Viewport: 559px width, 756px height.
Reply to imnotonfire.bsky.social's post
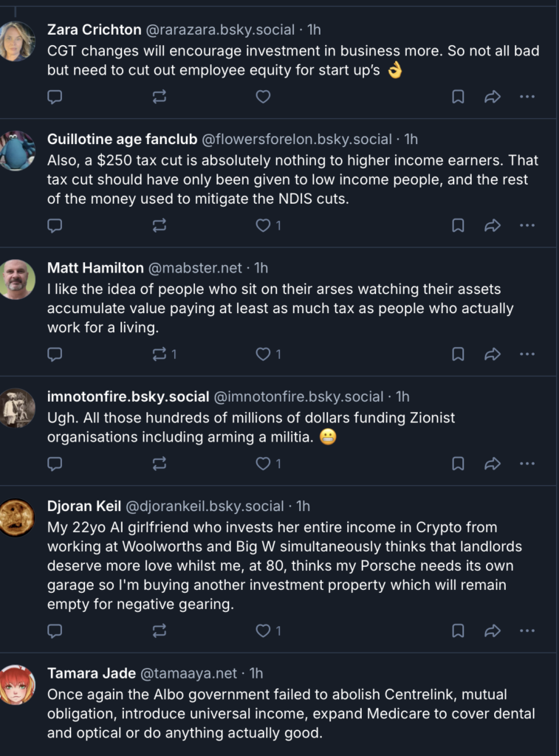point(55,464)
